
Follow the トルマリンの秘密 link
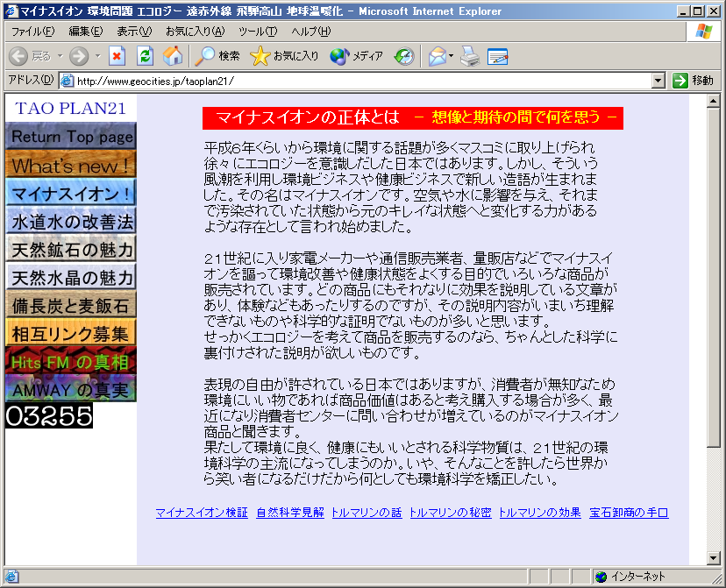(451, 513)
